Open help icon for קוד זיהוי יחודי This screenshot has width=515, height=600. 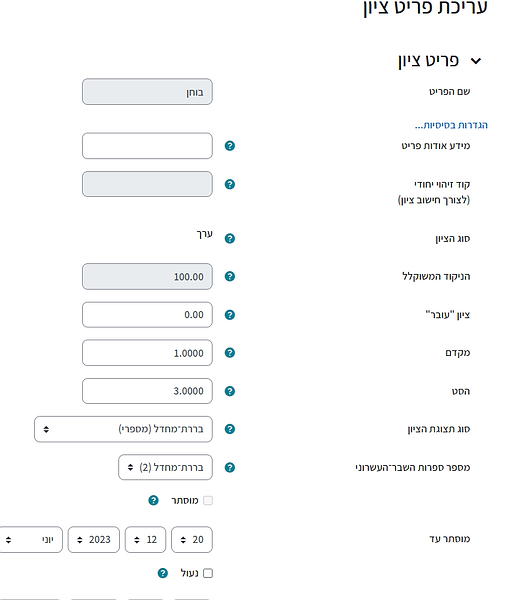(230, 184)
